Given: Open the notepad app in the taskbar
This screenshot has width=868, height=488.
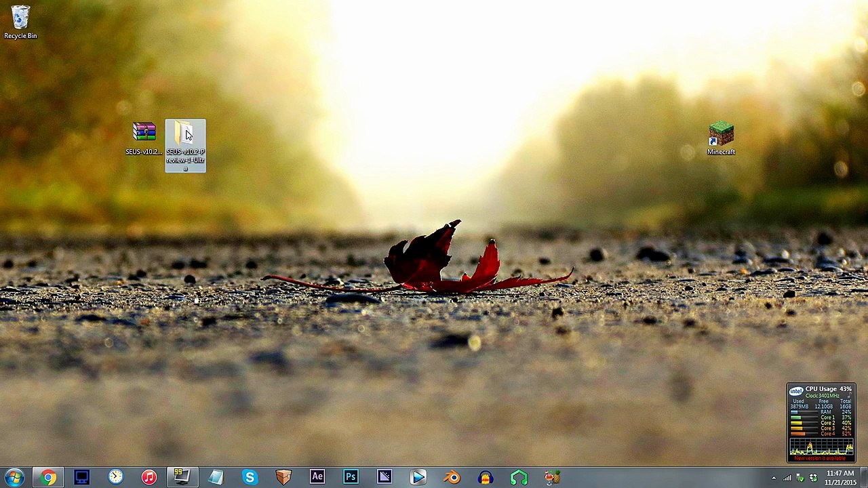Looking at the screenshot, I should [216, 477].
